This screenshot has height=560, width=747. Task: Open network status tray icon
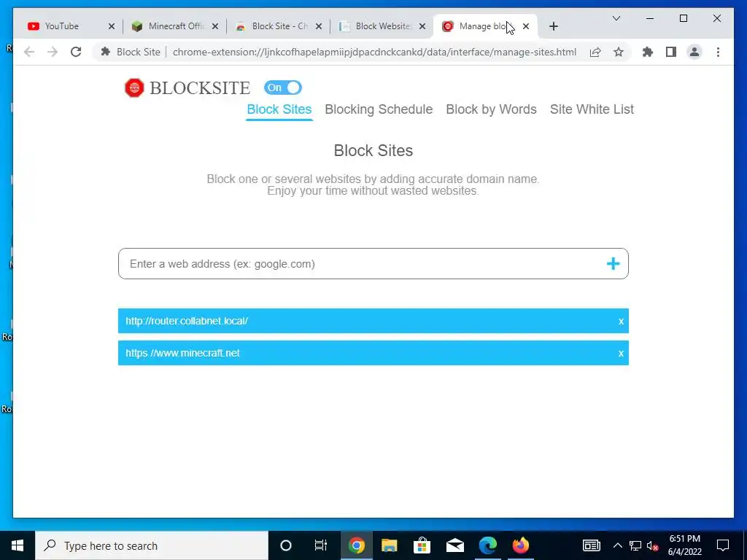pos(635,545)
